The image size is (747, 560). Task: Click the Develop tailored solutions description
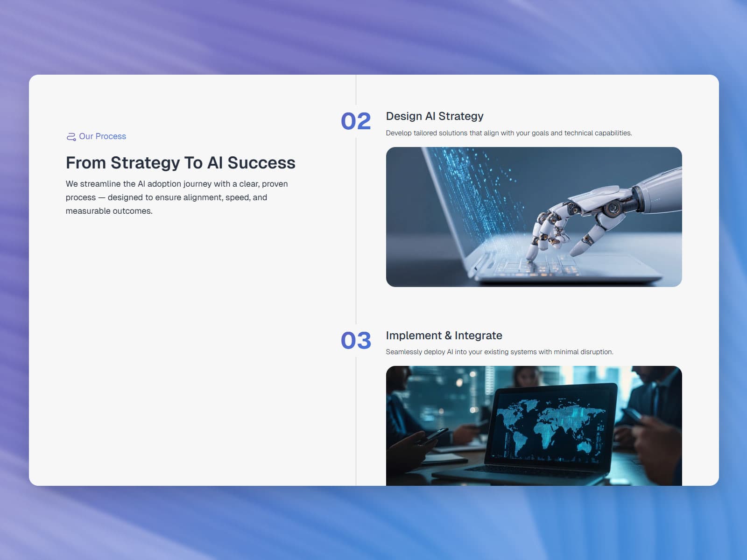[x=508, y=133]
